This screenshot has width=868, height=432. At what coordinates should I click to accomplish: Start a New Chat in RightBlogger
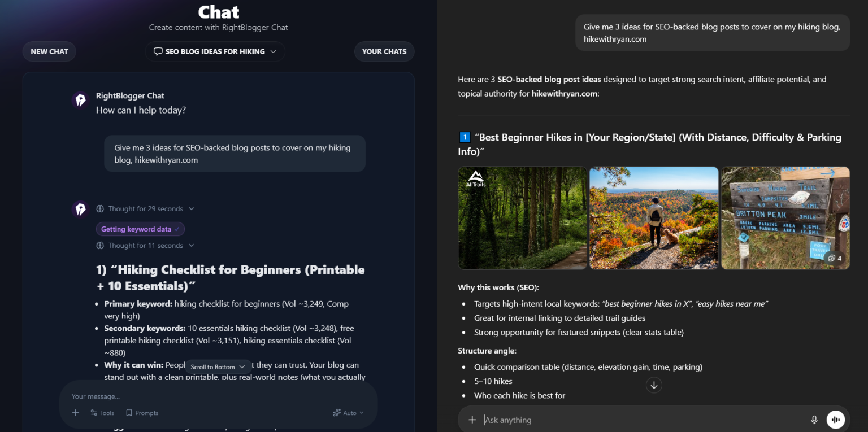pos(49,51)
